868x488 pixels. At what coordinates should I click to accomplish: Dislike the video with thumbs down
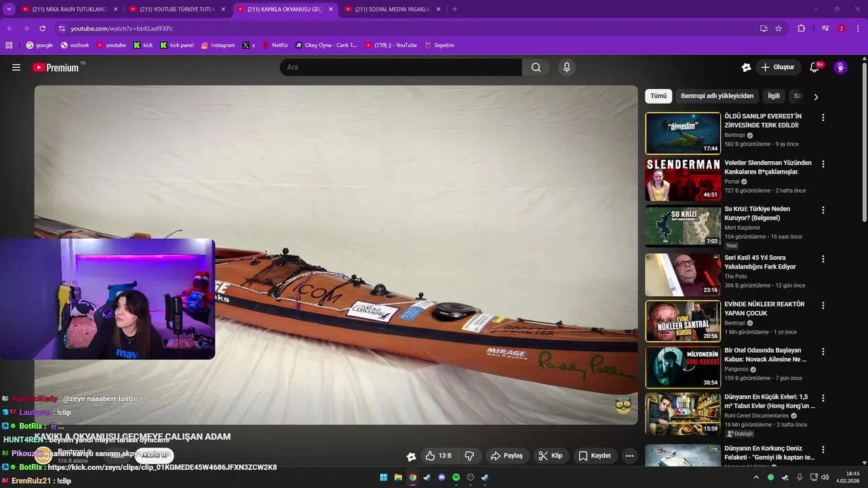469,455
